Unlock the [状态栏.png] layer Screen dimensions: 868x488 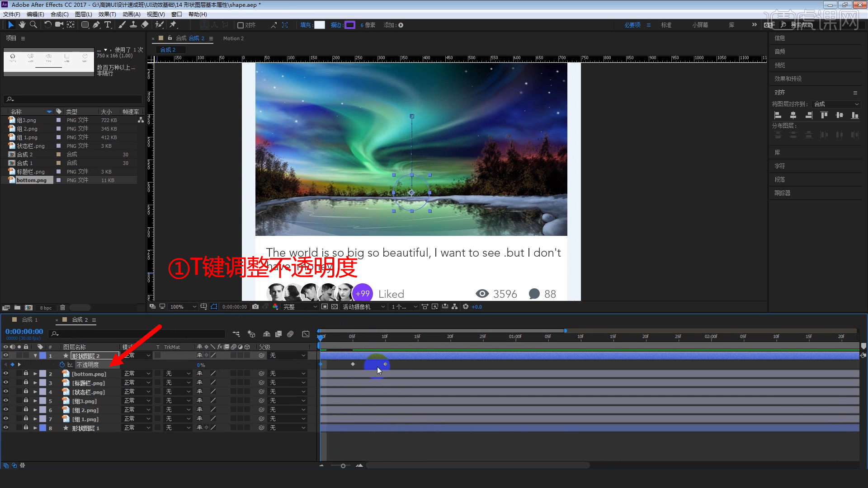point(26,392)
